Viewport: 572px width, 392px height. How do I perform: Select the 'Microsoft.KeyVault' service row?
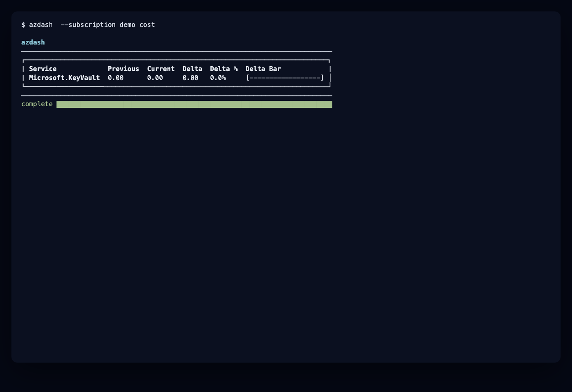click(176, 78)
